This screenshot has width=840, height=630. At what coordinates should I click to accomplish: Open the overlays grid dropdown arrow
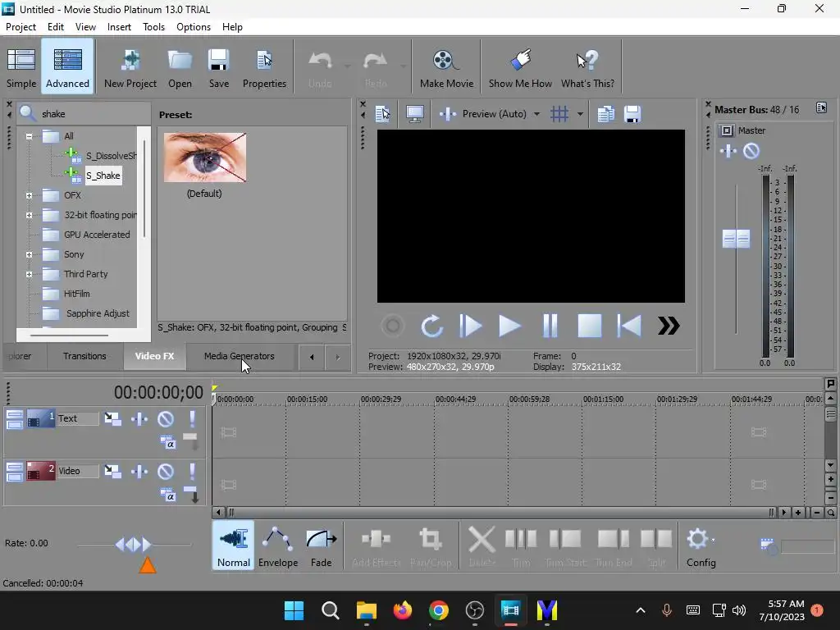click(x=580, y=114)
